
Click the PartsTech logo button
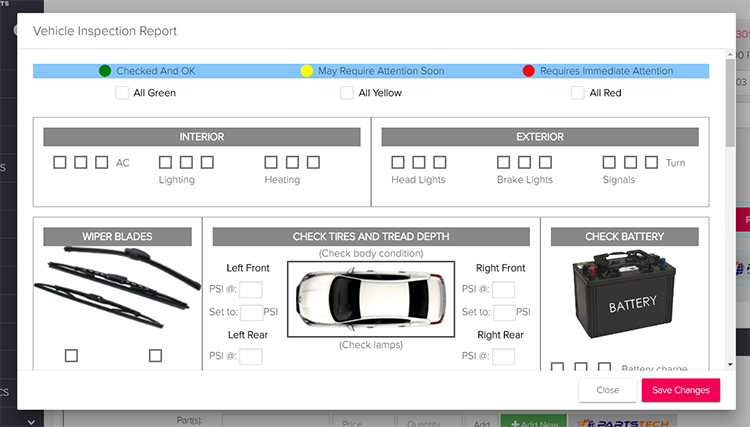pyautogui.click(x=623, y=422)
